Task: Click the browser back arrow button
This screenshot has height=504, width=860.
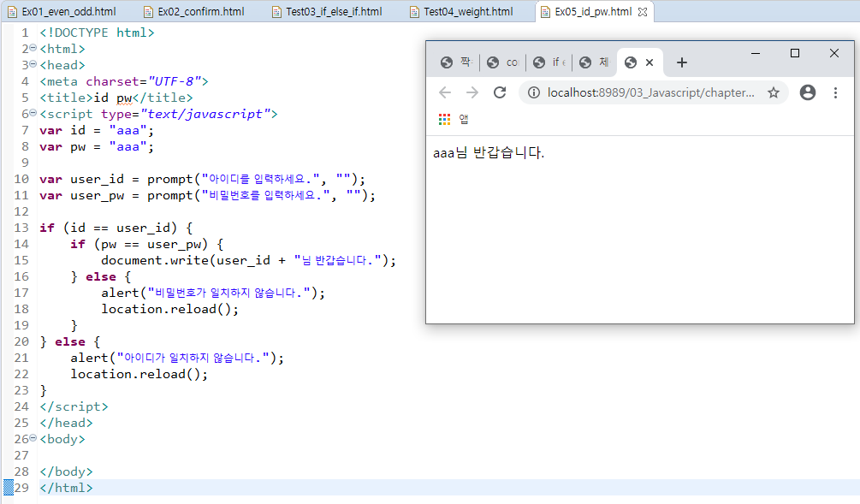Action: (445, 92)
